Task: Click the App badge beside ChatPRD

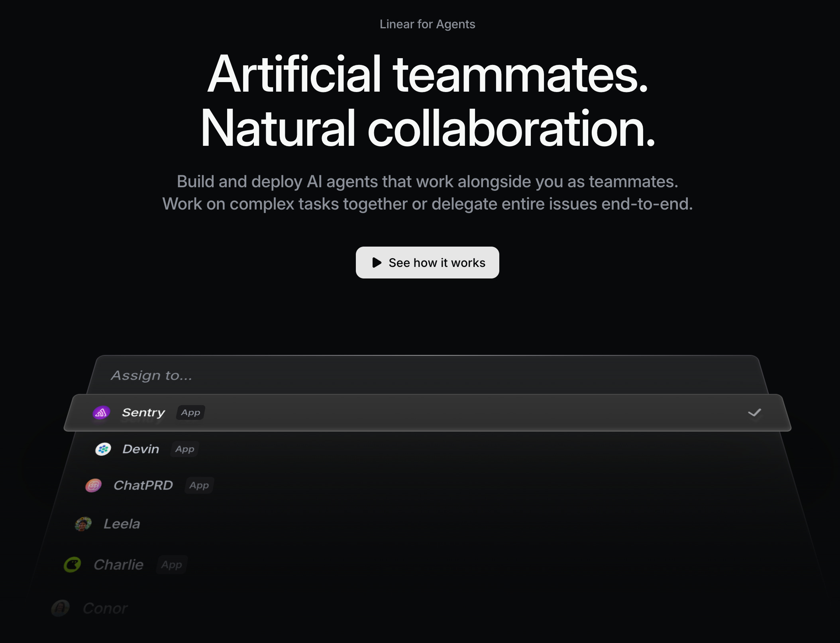Action: pos(199,486)
